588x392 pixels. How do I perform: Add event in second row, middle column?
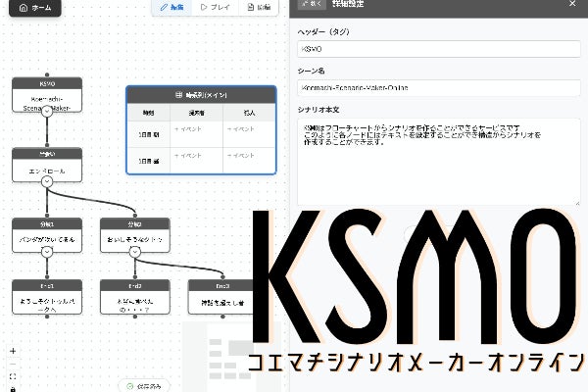click(x=188, y=155)
